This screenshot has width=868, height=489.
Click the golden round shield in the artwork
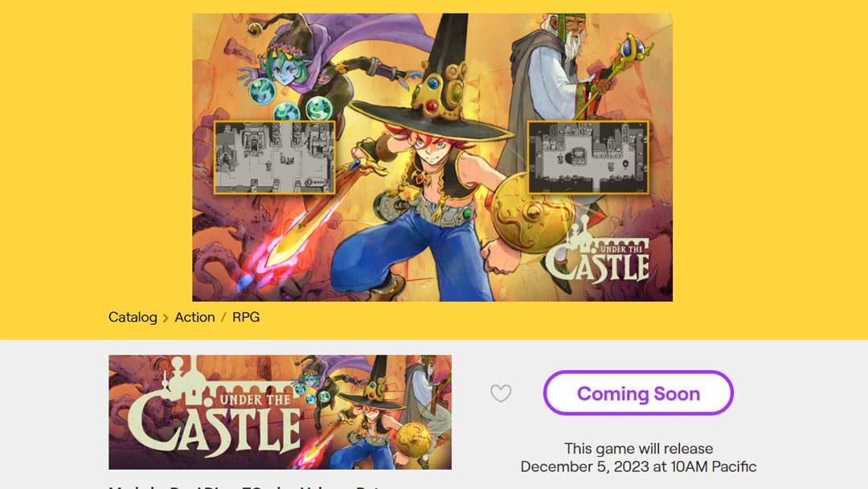530,214
